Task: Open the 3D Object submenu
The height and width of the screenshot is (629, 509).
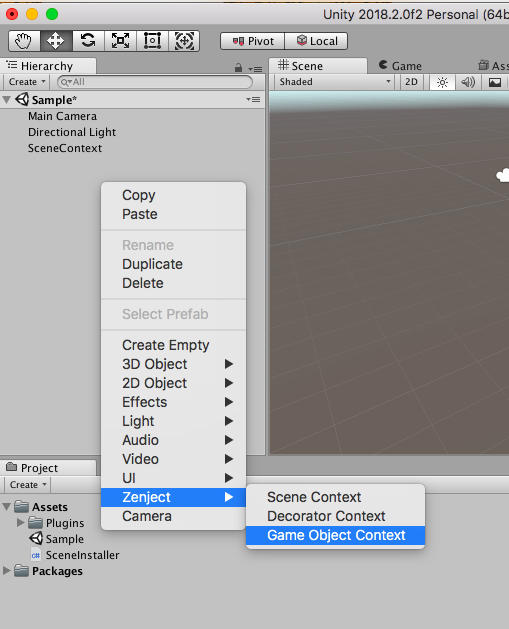Action: [x=173, y=364]
